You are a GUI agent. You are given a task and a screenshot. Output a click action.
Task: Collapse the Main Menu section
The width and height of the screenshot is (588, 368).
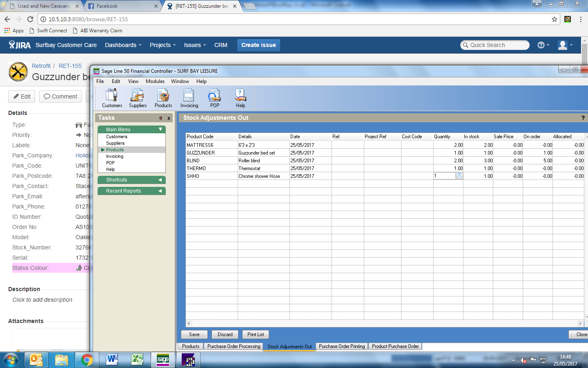[x=160, y=129]
